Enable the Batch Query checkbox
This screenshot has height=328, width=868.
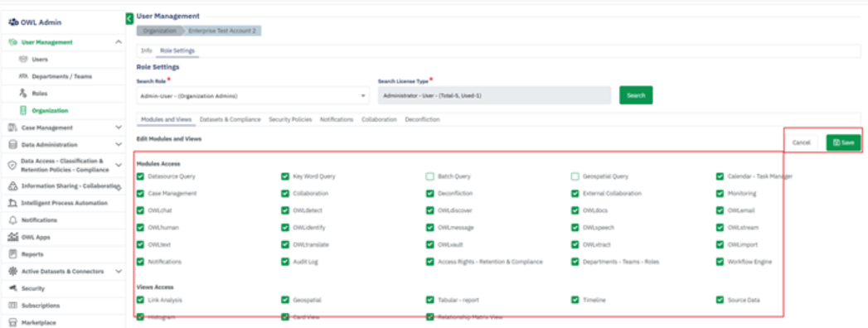click(x=429, y=176)
